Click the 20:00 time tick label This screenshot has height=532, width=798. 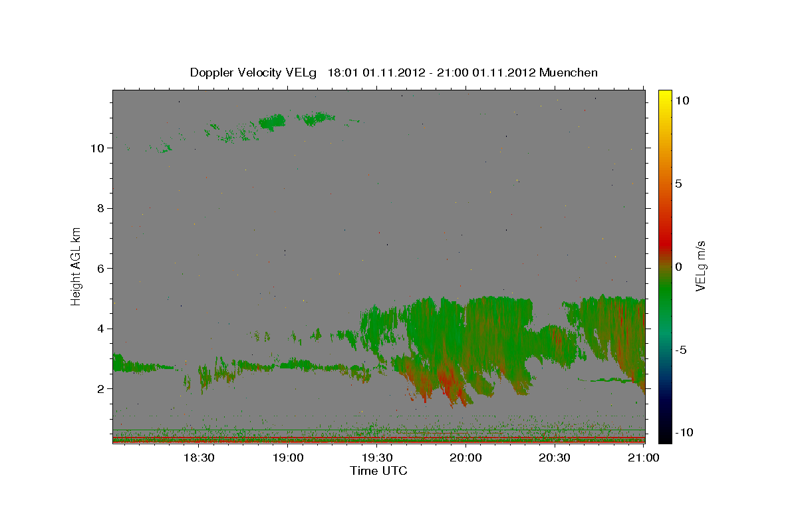coord(465,458)
